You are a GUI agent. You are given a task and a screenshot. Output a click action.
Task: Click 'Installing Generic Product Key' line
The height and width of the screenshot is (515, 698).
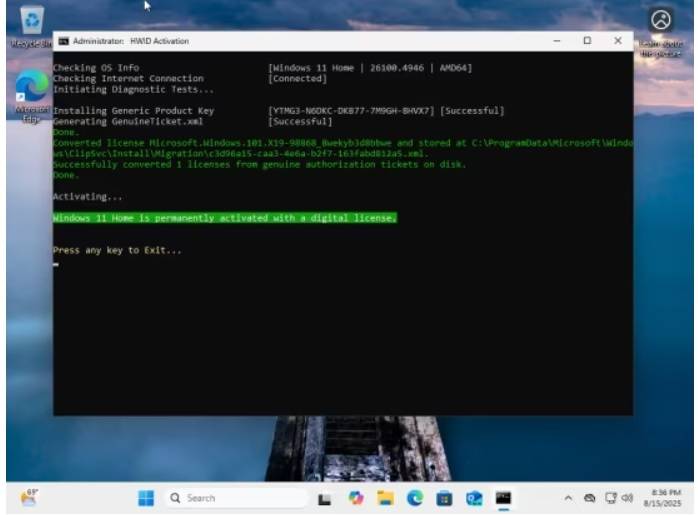tap(134, 111)
